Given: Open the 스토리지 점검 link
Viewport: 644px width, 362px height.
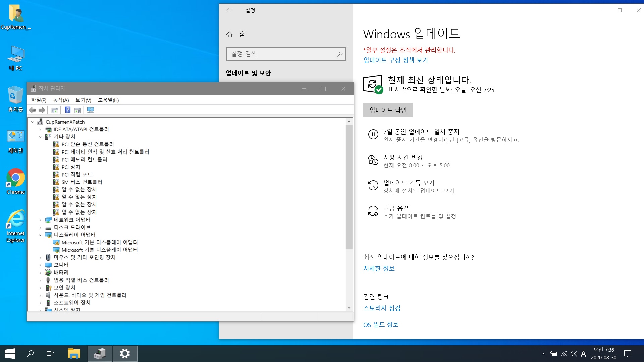Looking at the screenshot, I should coord(382,308).
